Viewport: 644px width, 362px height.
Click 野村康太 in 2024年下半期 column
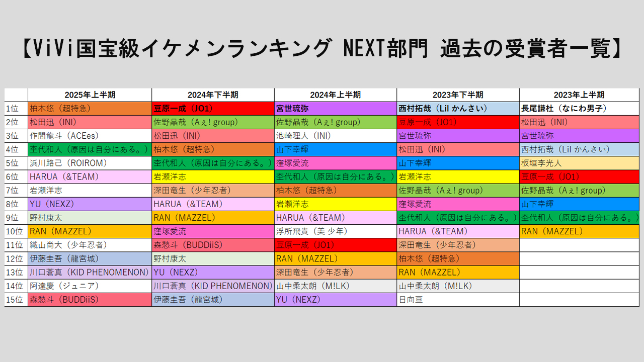click(213, 258)
